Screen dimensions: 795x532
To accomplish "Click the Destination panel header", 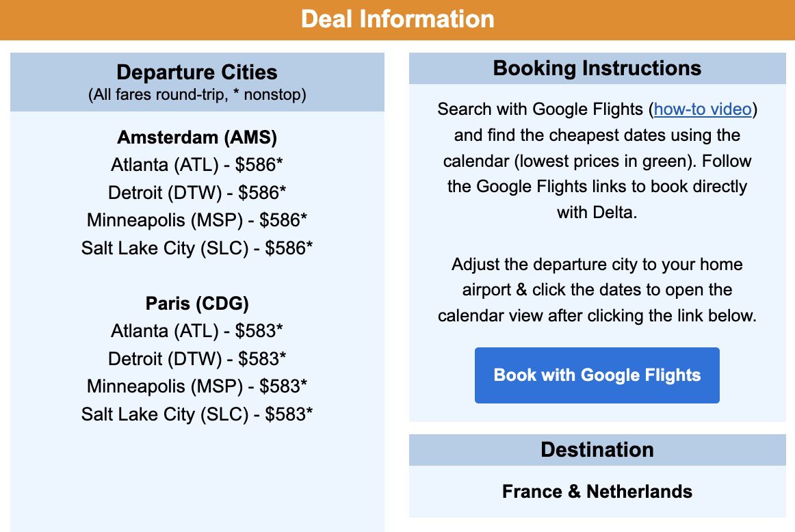I will click(597, 450).
